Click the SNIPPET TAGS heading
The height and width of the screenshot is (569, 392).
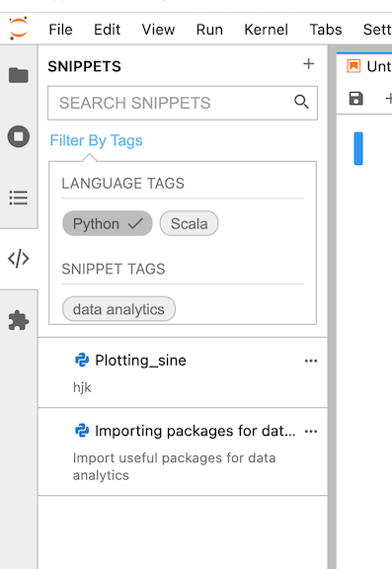[114, 269]
